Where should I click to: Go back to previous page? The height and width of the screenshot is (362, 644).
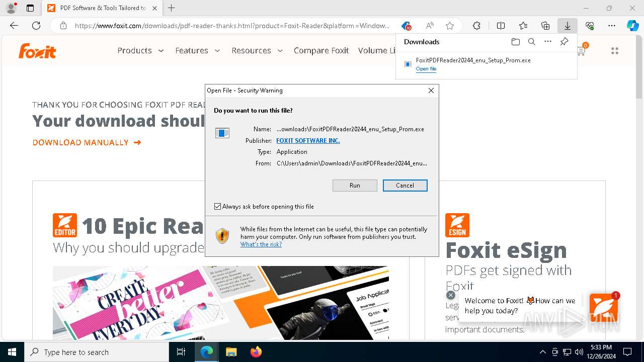tap(14, 26)
